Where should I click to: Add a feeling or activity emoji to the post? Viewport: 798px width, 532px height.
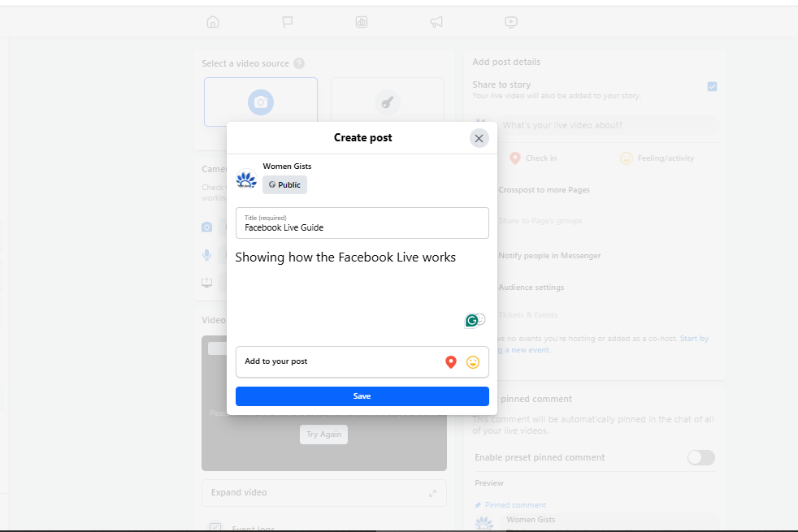tap(473, 362)
